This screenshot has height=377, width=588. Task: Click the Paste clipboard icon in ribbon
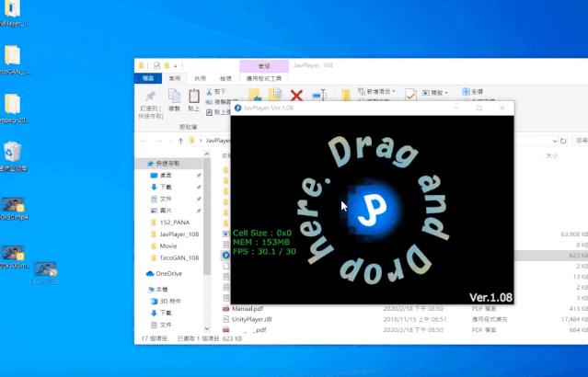(194, 96)
